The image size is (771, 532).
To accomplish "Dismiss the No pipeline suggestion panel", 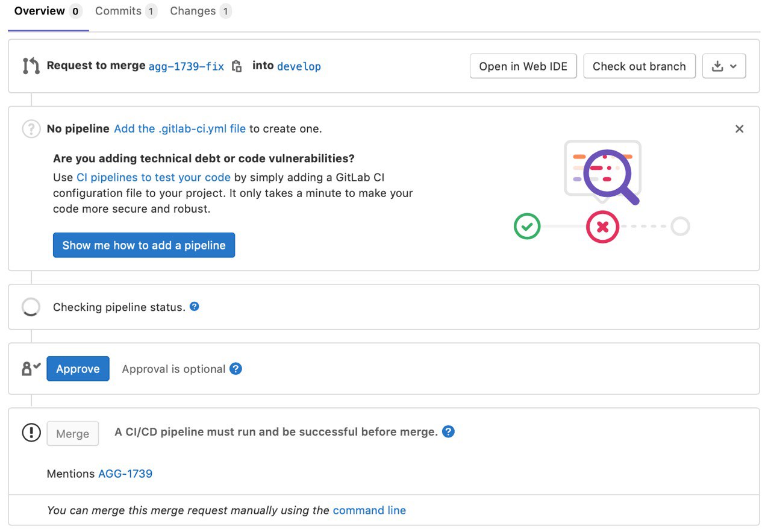I will click(x=740, y=129).
